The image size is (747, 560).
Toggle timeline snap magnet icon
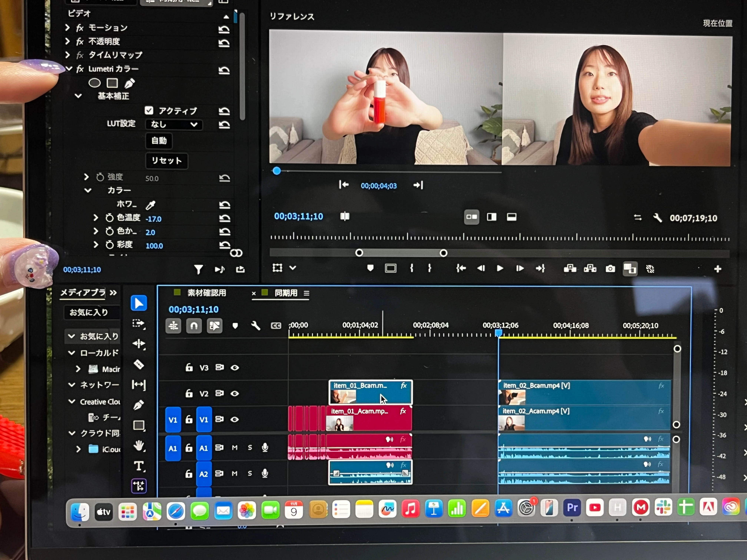coord(194,326)
